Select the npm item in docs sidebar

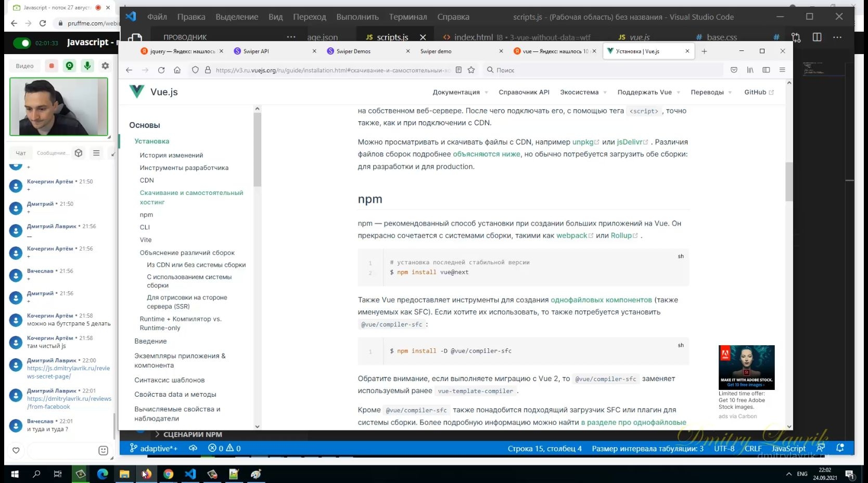146,215
